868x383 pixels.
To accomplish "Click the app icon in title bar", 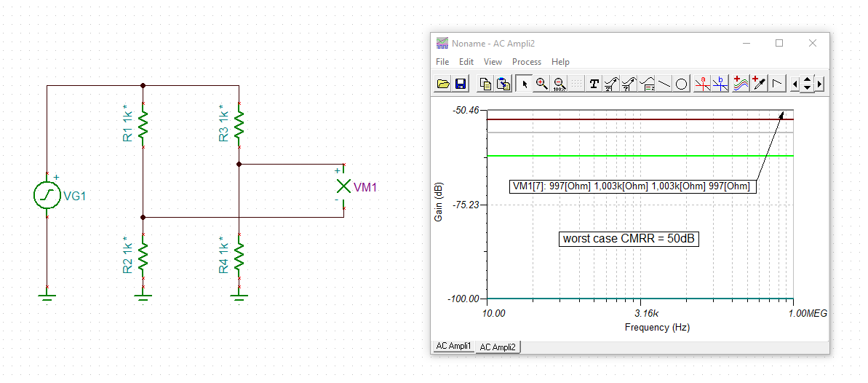I will [442, 43].
